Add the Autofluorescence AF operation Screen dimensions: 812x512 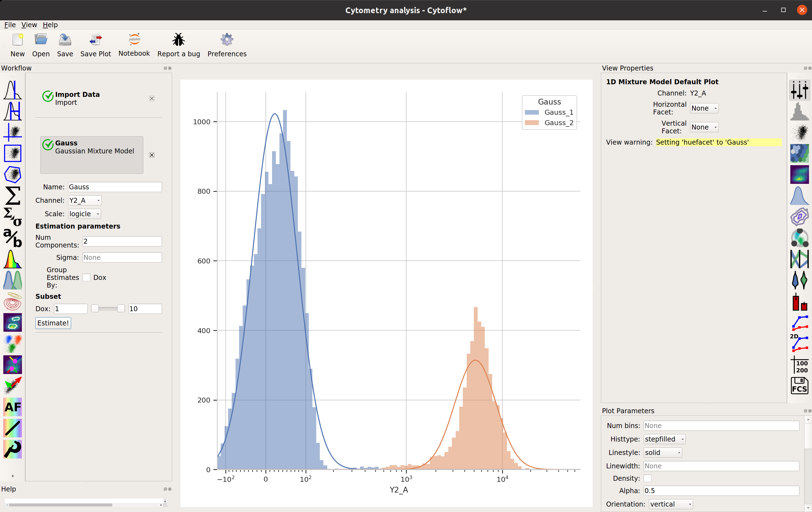(12, 407)
